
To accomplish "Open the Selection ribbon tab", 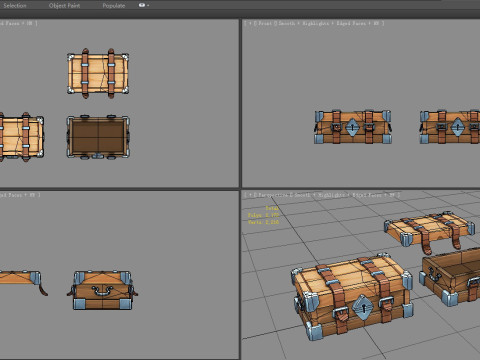I will tap(15, 6).
